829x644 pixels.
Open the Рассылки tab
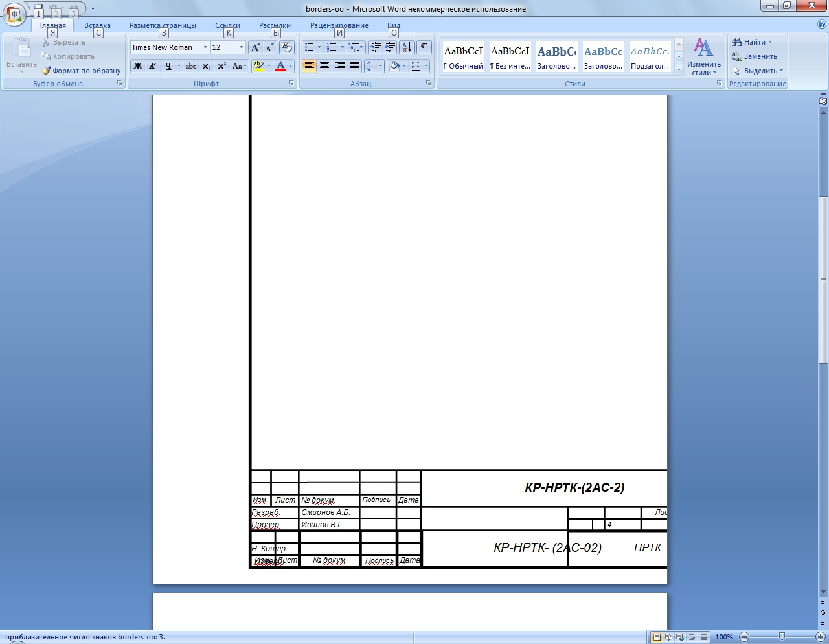275,25
